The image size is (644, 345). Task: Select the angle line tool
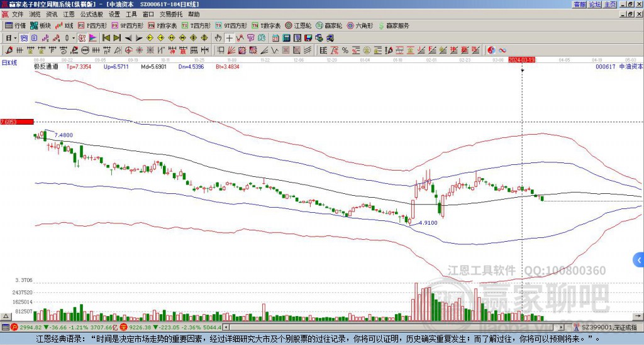[264, 50]
